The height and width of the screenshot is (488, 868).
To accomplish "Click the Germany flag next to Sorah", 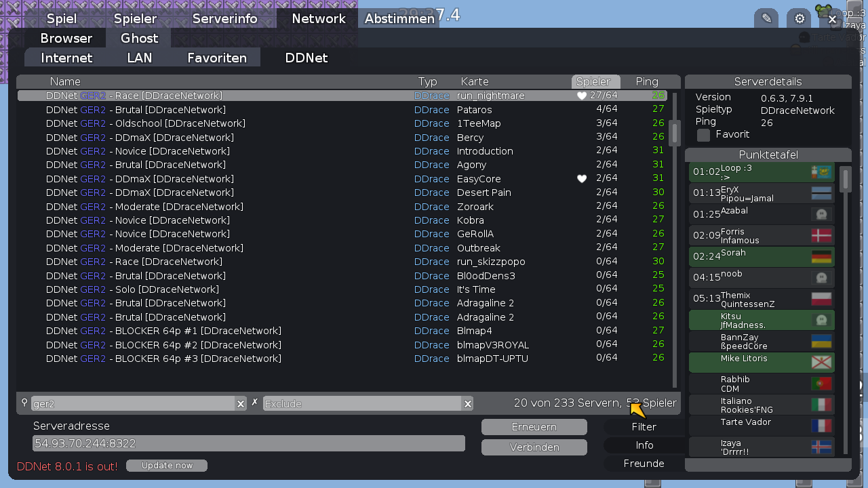I will [821, 256].
